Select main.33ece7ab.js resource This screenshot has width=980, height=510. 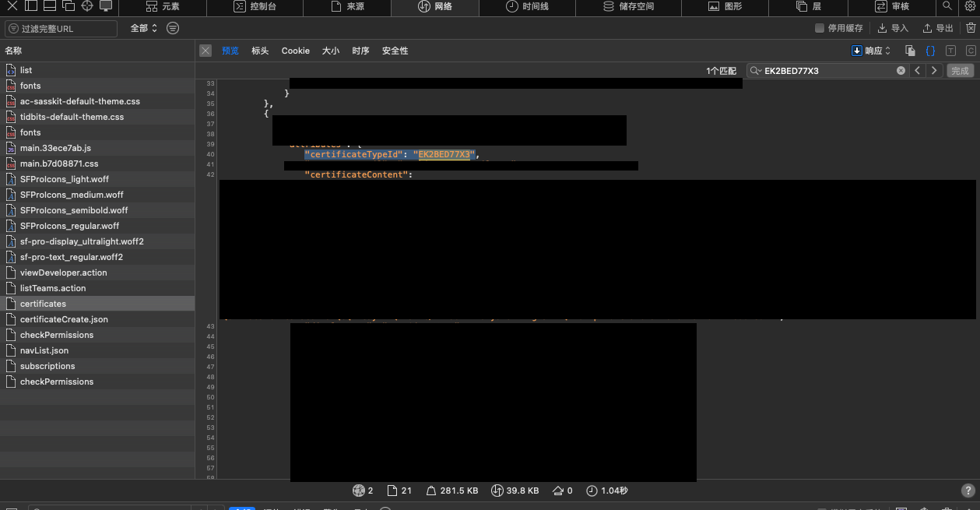tap(97, 148)
